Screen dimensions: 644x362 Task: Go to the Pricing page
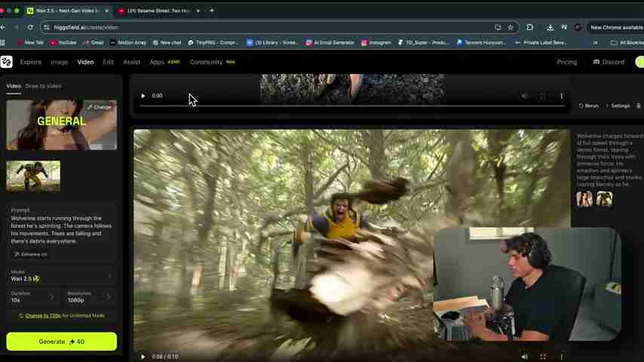click(x=567, y=62)
